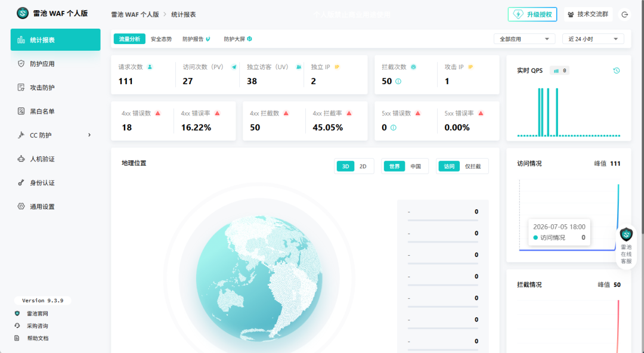Click the QPS history clock icon

click(617, 71)
